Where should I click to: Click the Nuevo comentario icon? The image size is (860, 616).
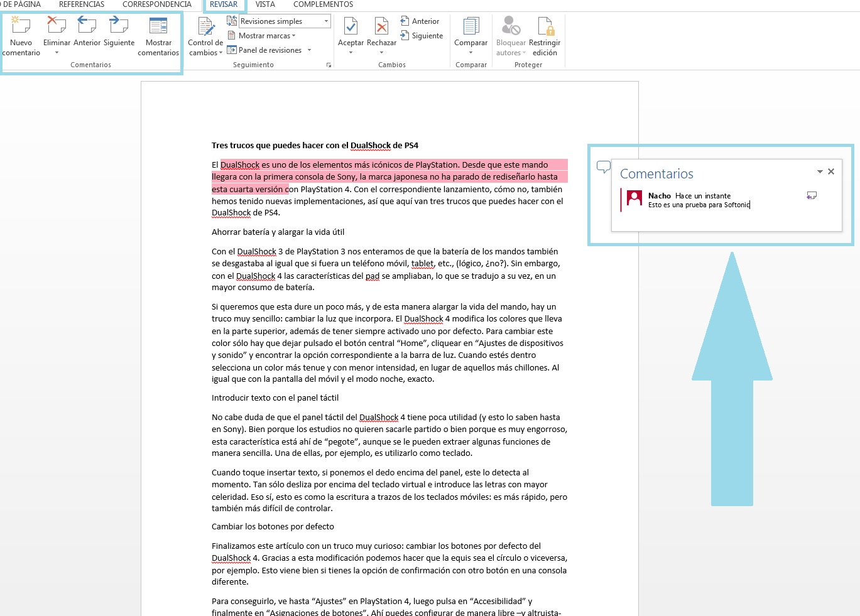21,25
